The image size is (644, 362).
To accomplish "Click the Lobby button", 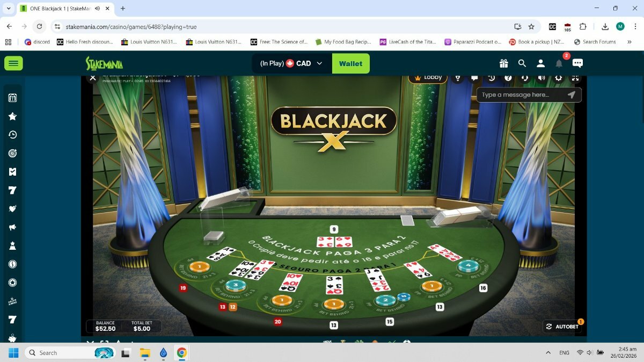I will point(428,77).
